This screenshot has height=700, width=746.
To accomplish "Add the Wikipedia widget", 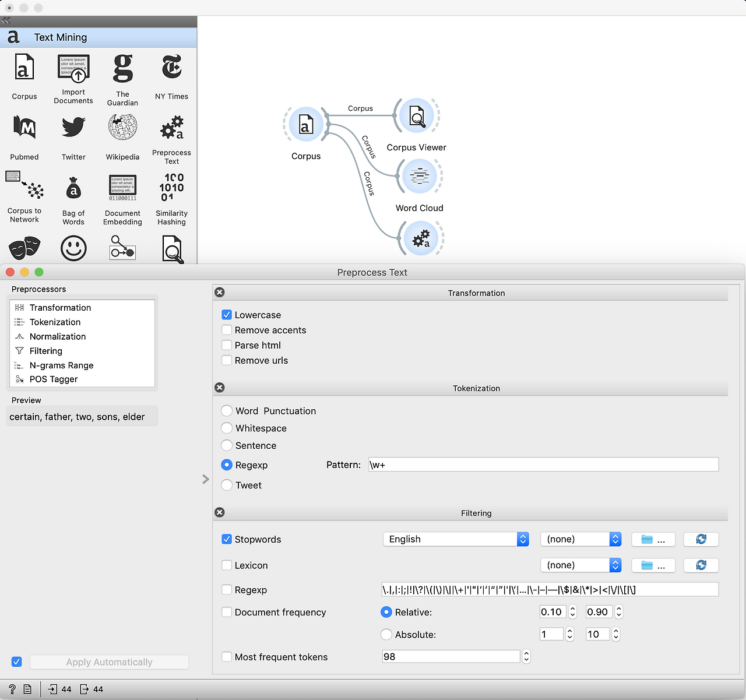I will pyautogui.click(x=122, y=138).
